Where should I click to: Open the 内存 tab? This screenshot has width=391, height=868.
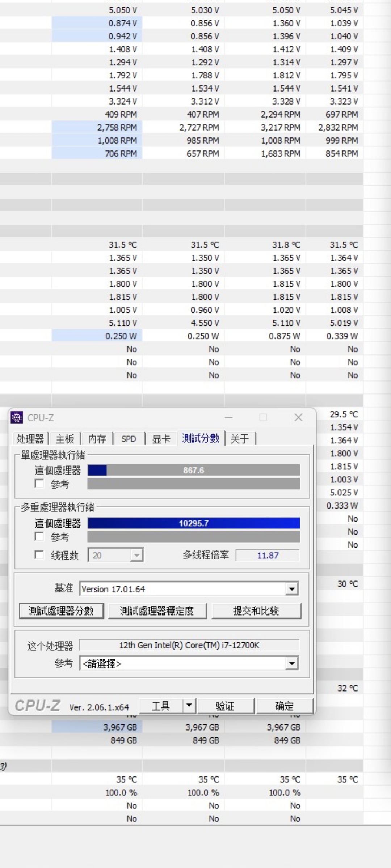(97, 439)
